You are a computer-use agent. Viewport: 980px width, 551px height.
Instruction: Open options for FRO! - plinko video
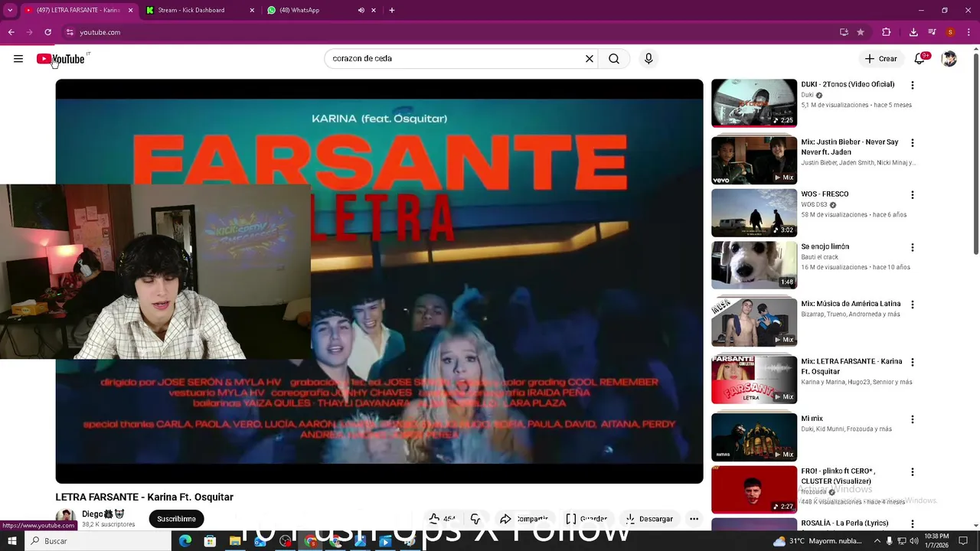(912, 471)
